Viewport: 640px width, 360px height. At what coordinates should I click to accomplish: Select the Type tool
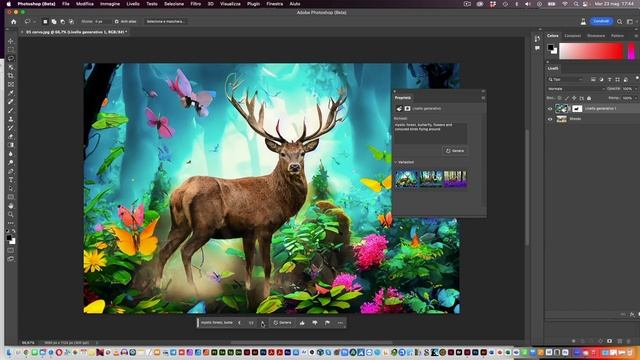point(11,180)
